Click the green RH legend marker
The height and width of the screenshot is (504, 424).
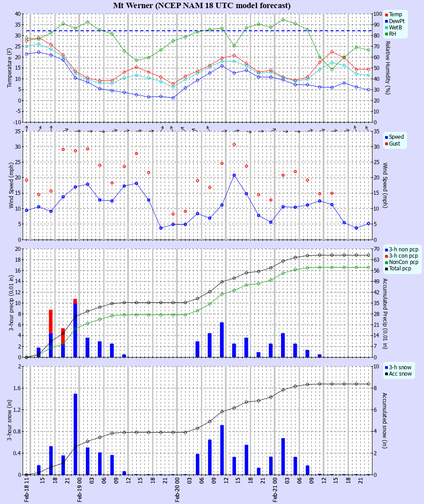(386, 33)
